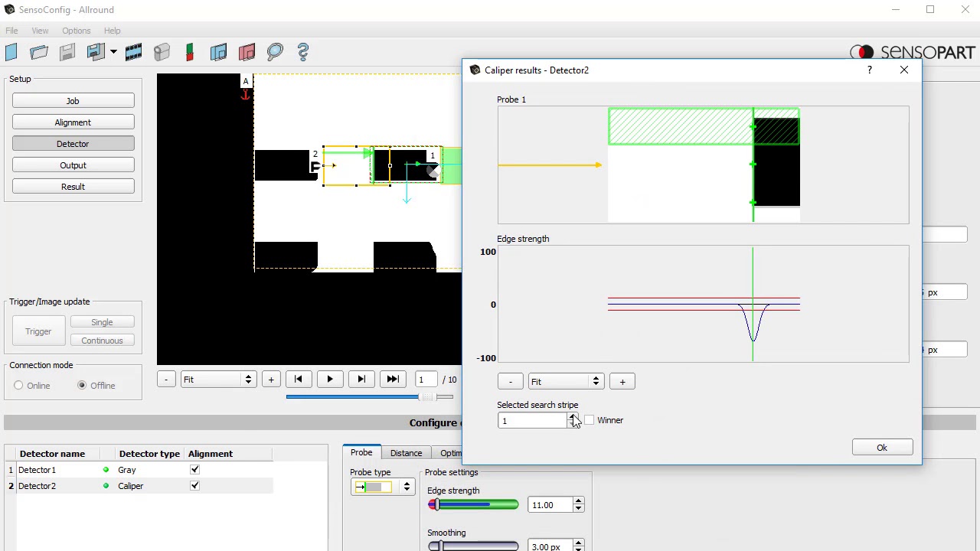
Task: Go to the Job setup step
Action: point(73,101)
